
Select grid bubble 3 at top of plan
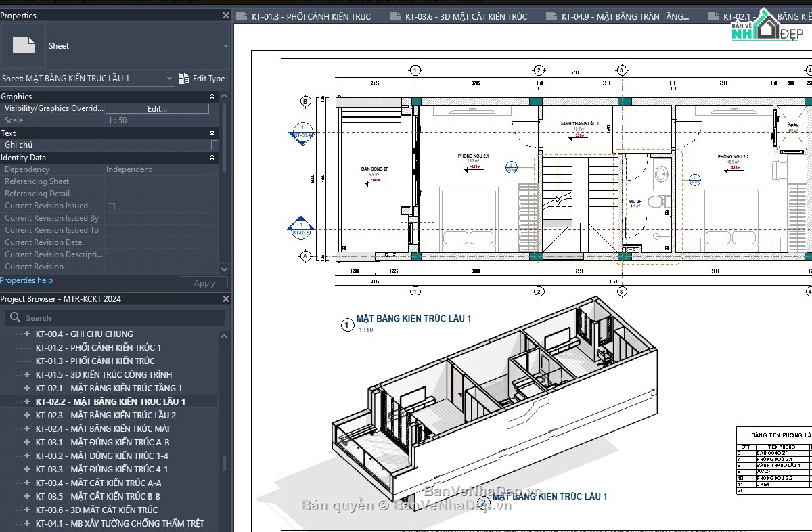click(621, 70)
